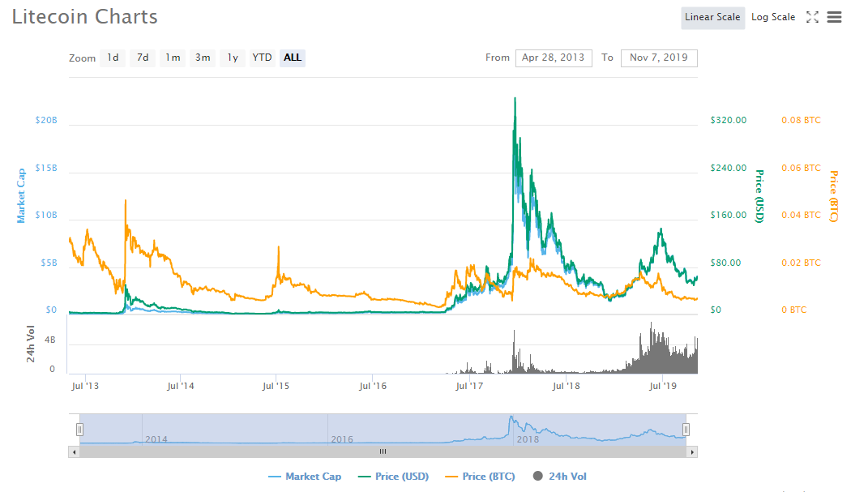Set zoom to 1y

[x=233, y=58]
